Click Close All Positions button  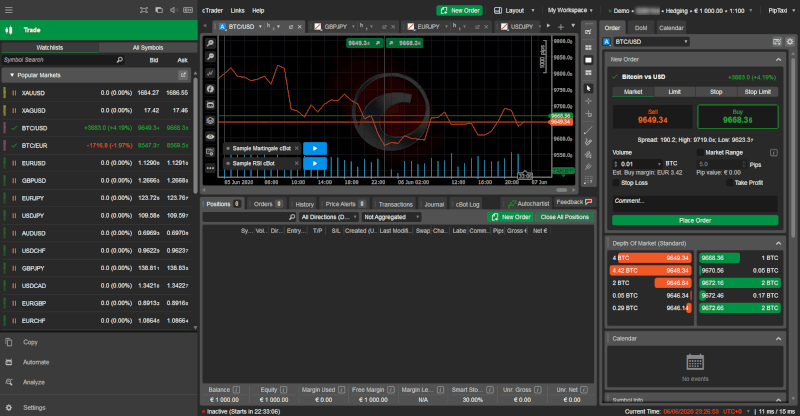(x=565, y=216)
